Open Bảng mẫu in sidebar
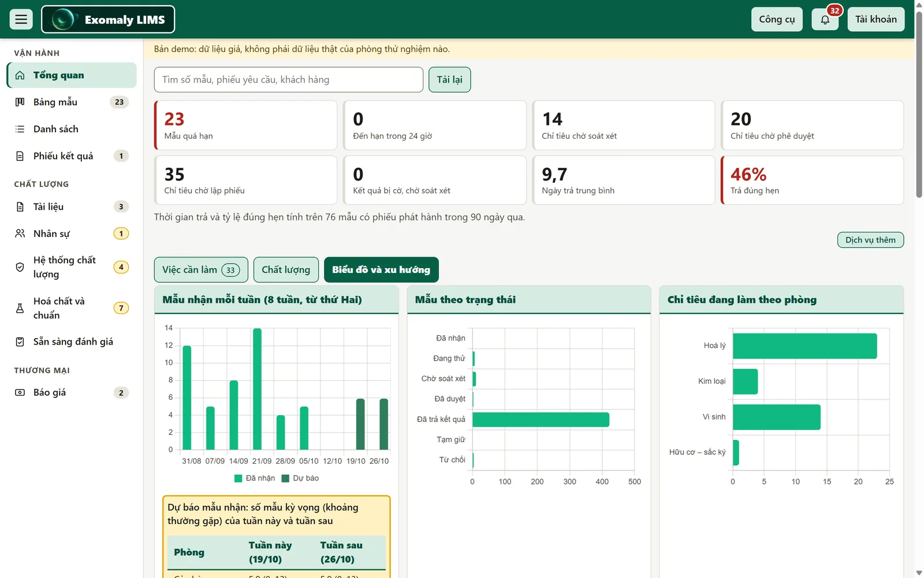 pyautogui.click(x=72, y=102)
